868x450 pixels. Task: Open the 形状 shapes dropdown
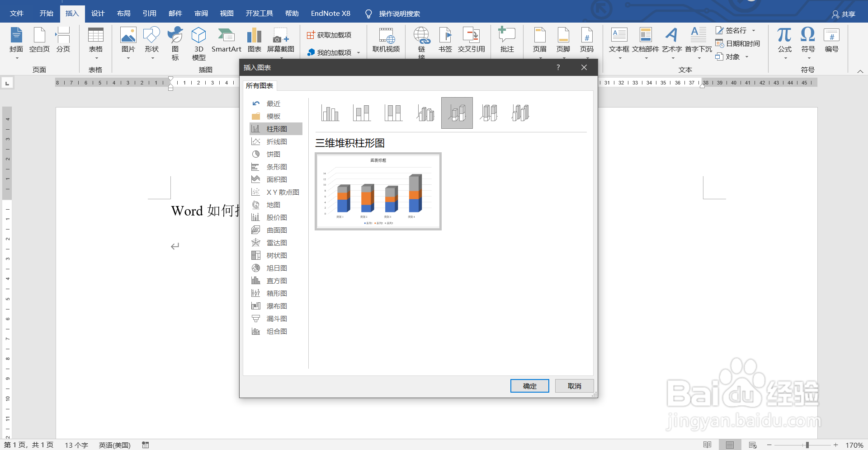click(x=152, y=43)
